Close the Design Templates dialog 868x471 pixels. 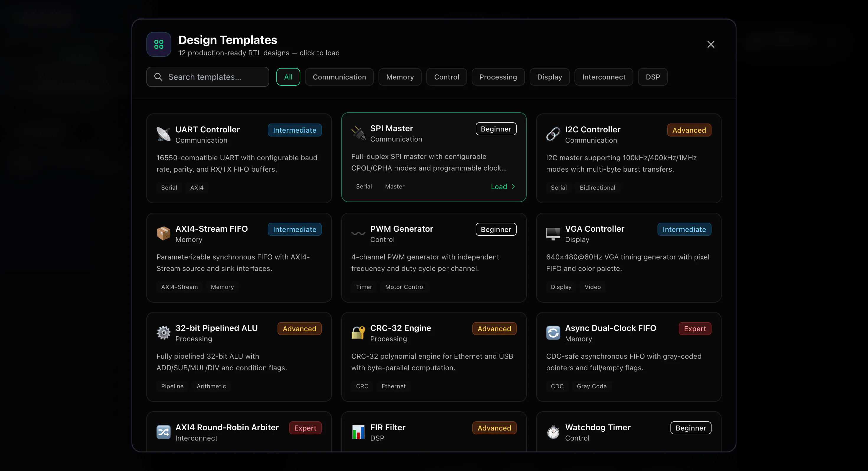pyautogui.click(x=711, y=45)
